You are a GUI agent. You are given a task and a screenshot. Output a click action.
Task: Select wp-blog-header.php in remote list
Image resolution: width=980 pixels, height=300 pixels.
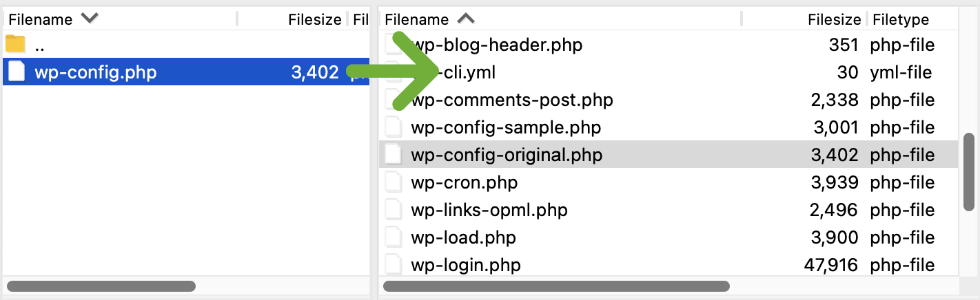(496, 45)
